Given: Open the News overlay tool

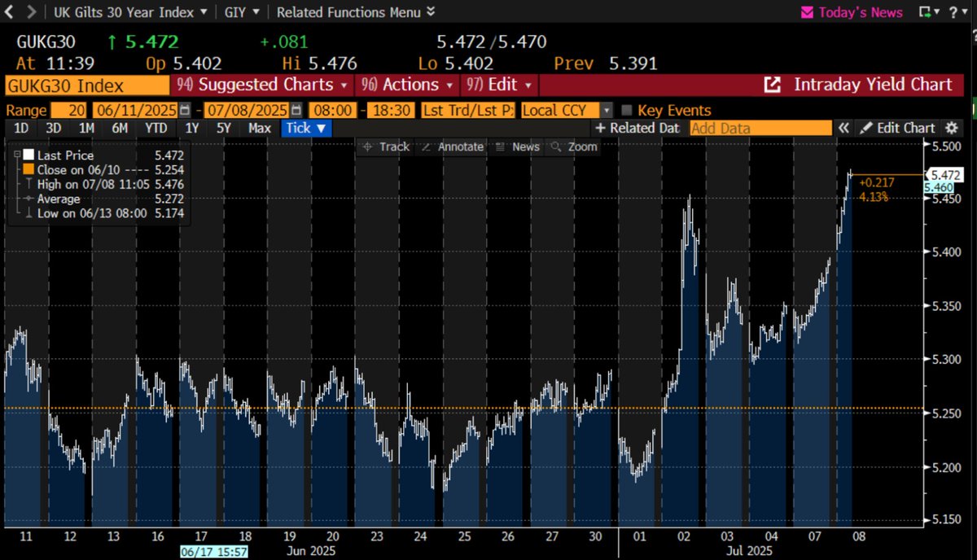Looking at the screenshot, I should tap(518, 147).
